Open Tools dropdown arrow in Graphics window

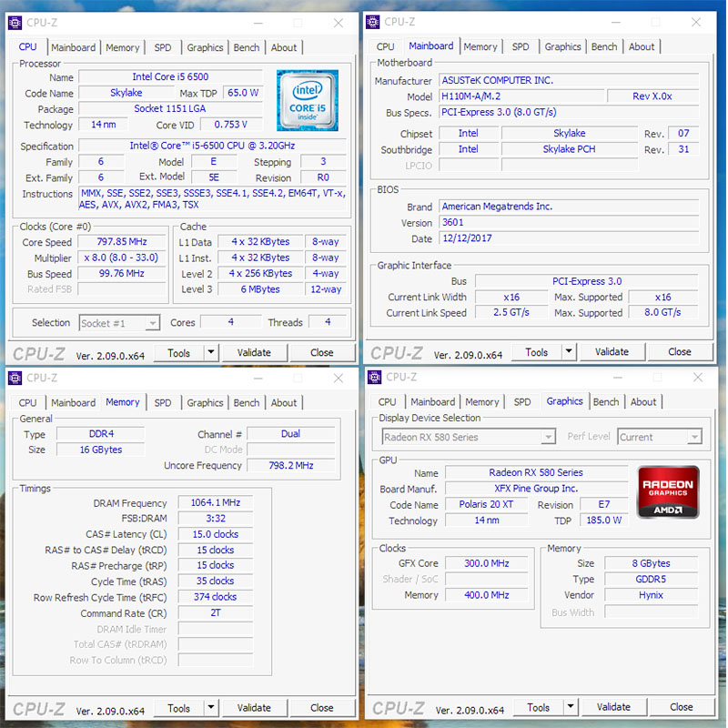[571, 707]
